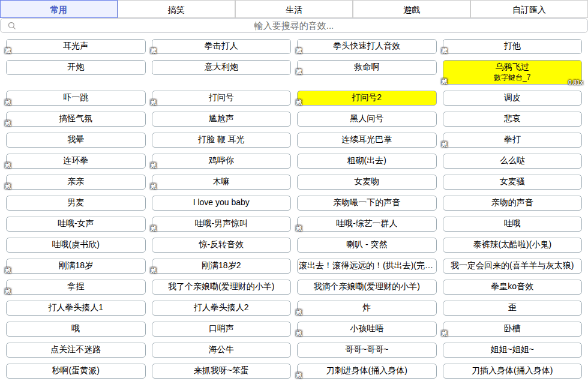Play the 哇哦(虞书欣) sound
Image resolution: width=588 pixels, height=384 pixels.
(x=76, y=245)
